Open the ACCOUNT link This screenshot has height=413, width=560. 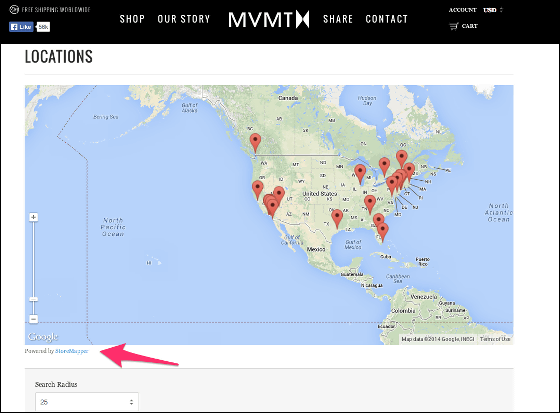[x=462, y=10]
